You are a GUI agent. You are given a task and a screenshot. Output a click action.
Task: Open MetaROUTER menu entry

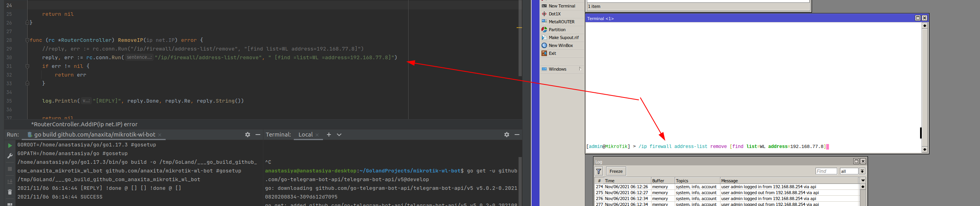pos(562,22)
